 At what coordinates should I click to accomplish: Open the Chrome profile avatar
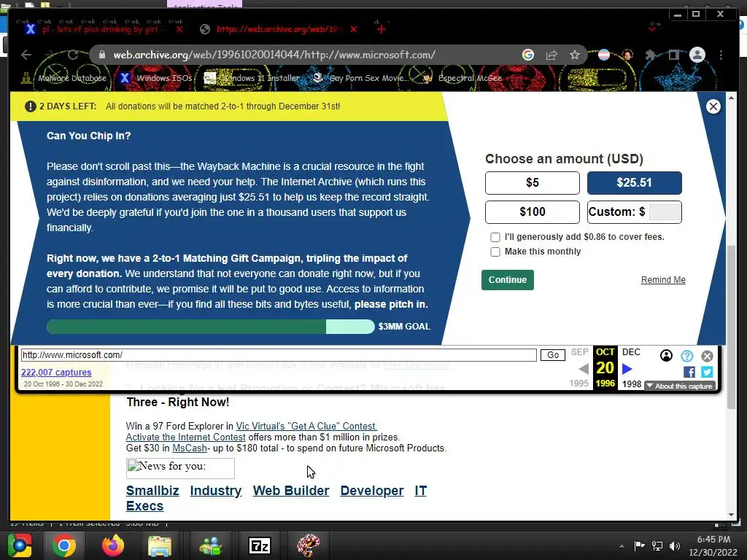697,55
